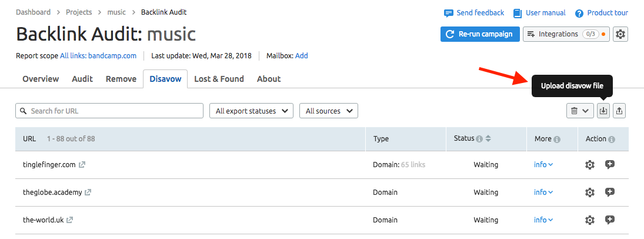Focus the Search for URL field
Screen dimensions: 644x239
coord(109,111)
